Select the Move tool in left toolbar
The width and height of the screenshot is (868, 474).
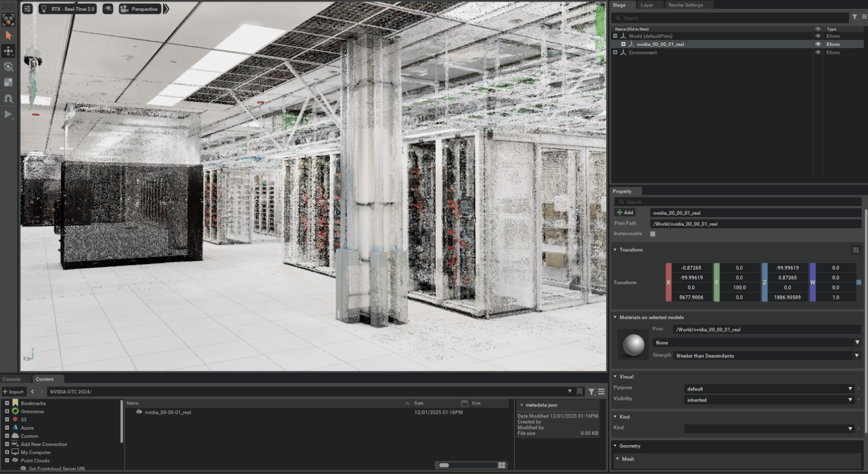point(8,51)
